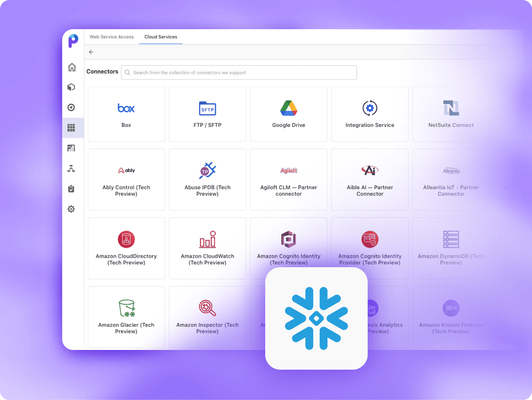The width and height of the screenshot is (532, 400).
Task: Click the SFTP folder icon
Action: click(x=208, y=108)
